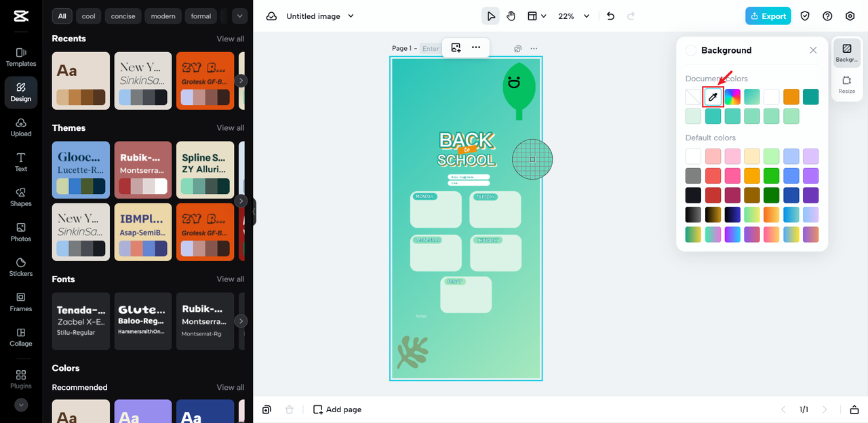Open the Background tool in right rail
Image resolution: width=868 pixels, height=423 pixels.
coord(846,54)
